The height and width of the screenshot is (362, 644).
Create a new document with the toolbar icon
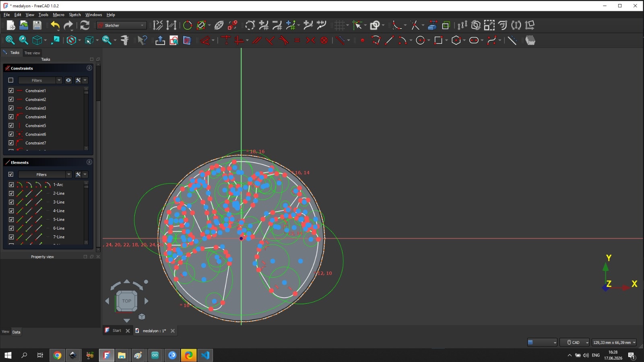coord(11,25)
